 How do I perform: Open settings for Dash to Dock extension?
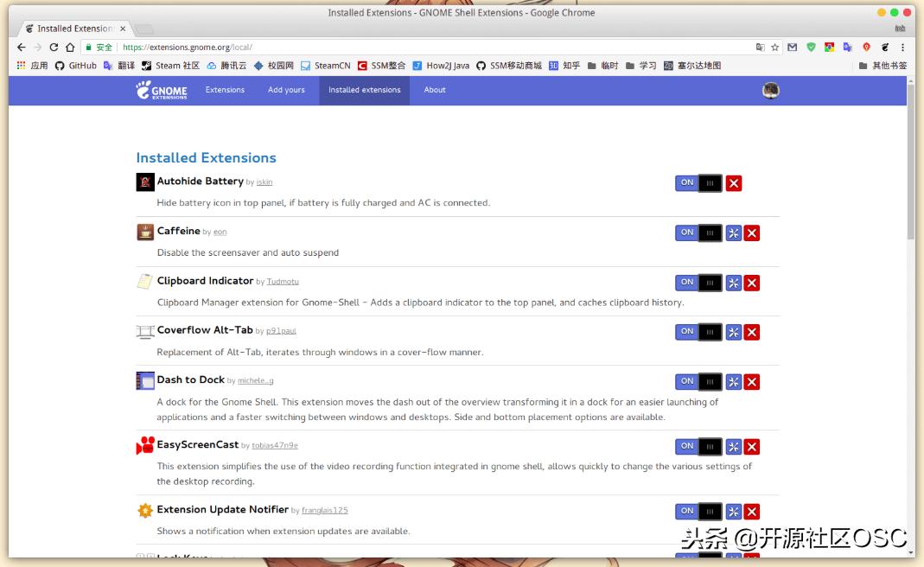tap(733, 382)
